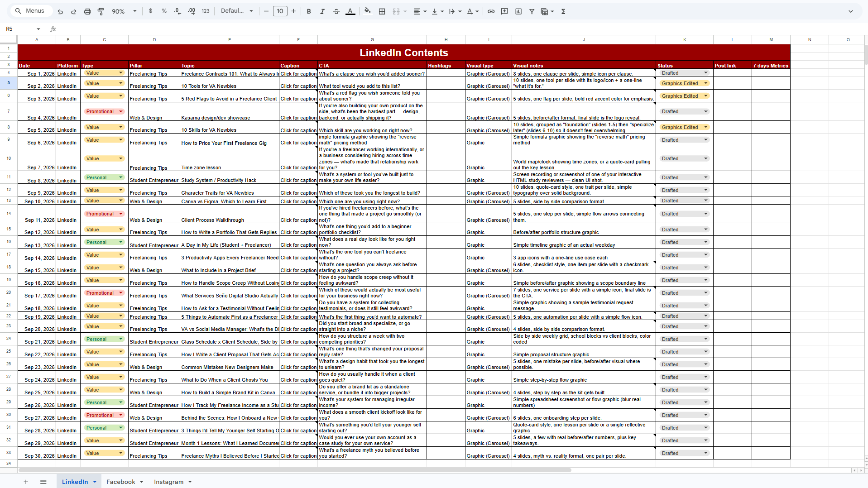This screenshot has width=868, height=488.
Task: Add a new sheet
Action: pyautogui.click(x=26, y=482)
